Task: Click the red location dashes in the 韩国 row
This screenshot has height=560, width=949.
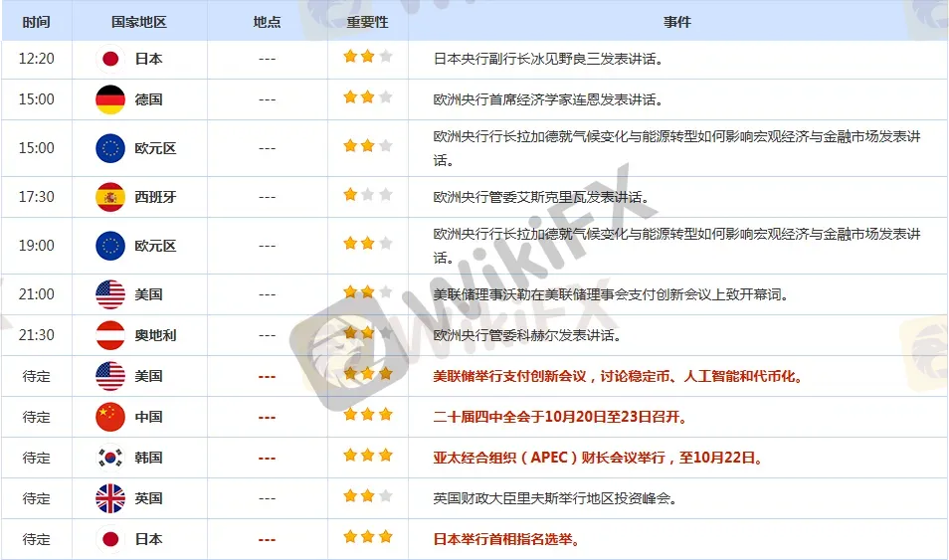Action: [267, 459]
